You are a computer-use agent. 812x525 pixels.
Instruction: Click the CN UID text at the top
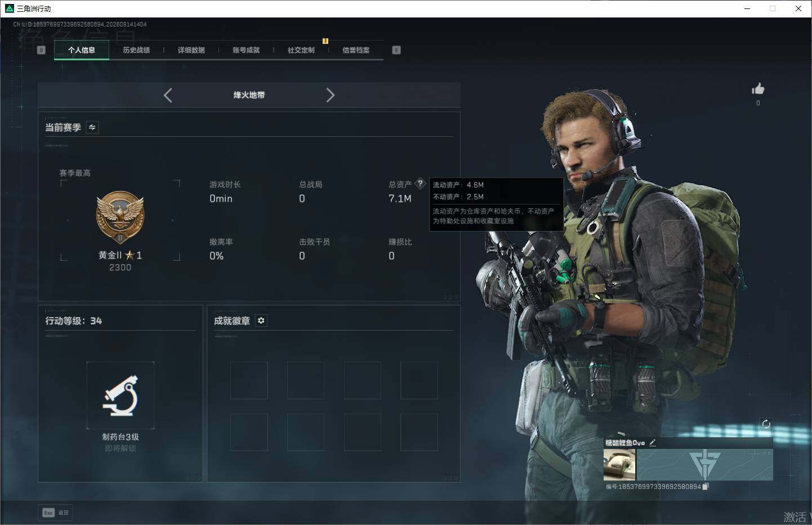tap(80, 24)
